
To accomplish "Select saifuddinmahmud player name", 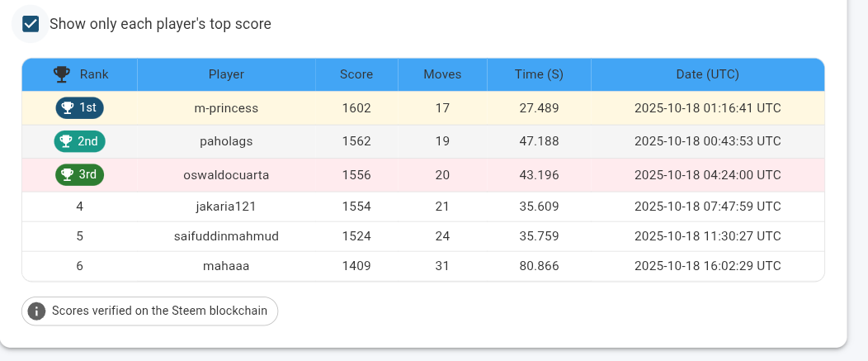I will click(226, 237).
